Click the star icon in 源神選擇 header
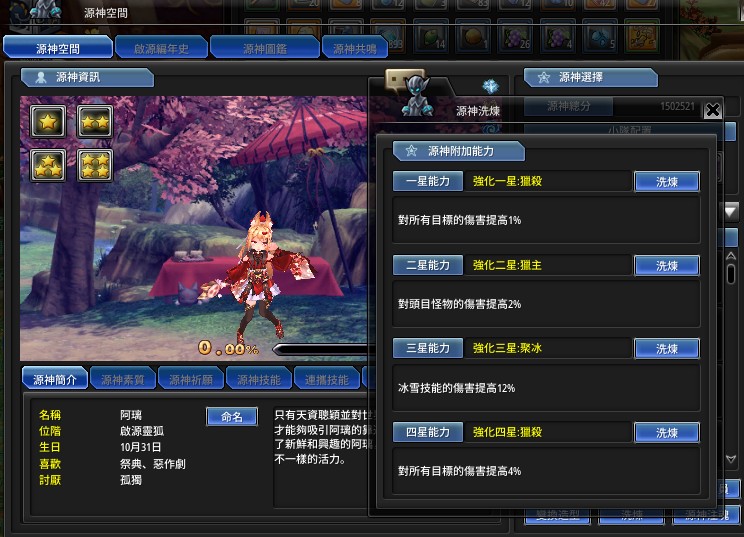The width and height of the screenshot is (744, 537). (544, 77)
